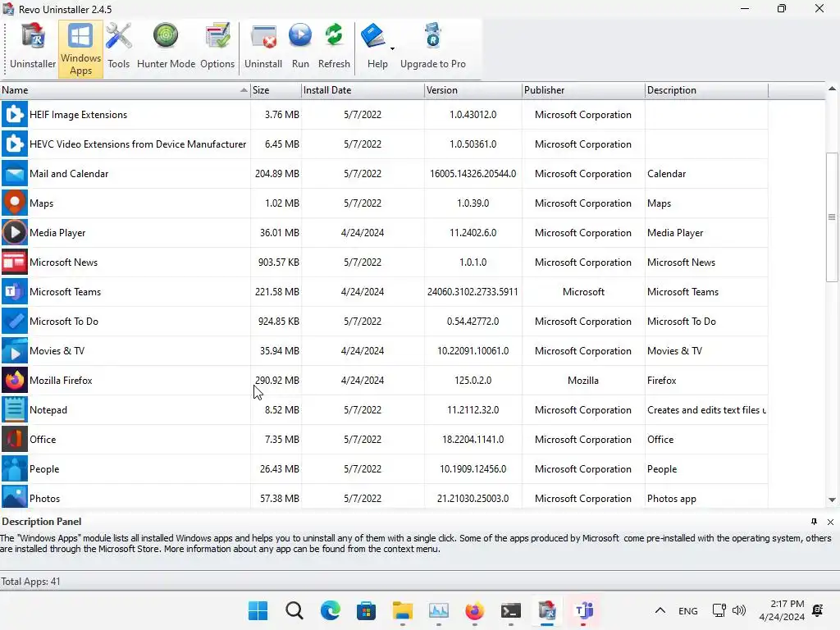Select the Mozilla Firefox app icon
Screen dimensions: 840x630
click(15, 381)
